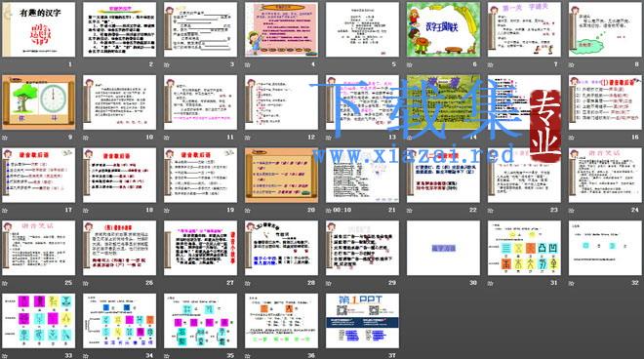The image size is (644, 359).
Task: Click the animation star beneath slide 12
Action: click(x=248, y=138)
